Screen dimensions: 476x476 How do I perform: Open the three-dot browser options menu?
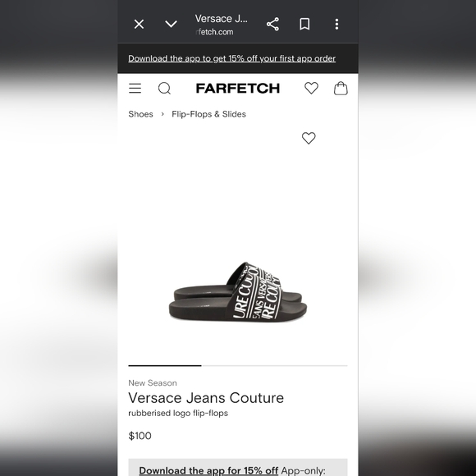[x=336, y=24]
